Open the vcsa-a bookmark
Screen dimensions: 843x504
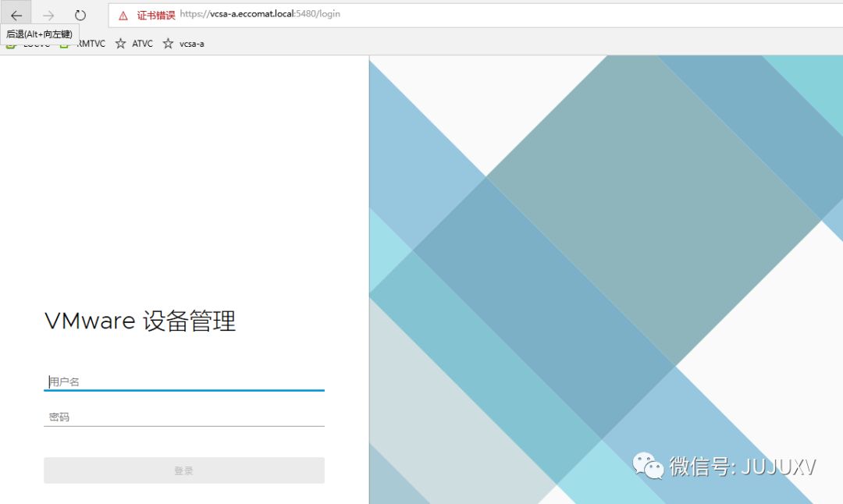(191, 44)
